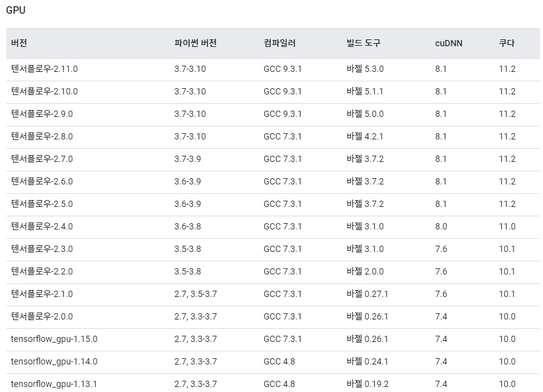Image resolution: width=543 pixels, height=392 pixels.
Task: Click 쿠다 10.0 in tensorflow_gpu-1.15.0 row
Action: pos(507,339)
